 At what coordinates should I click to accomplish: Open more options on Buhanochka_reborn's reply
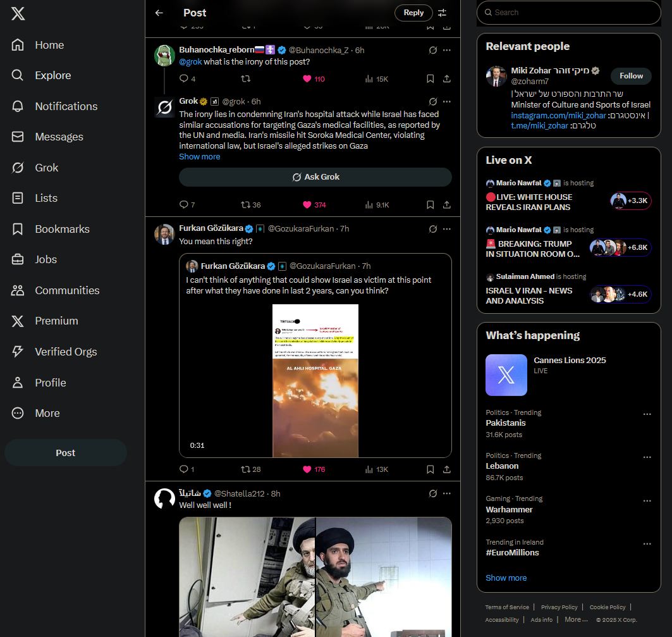(446, 50)
